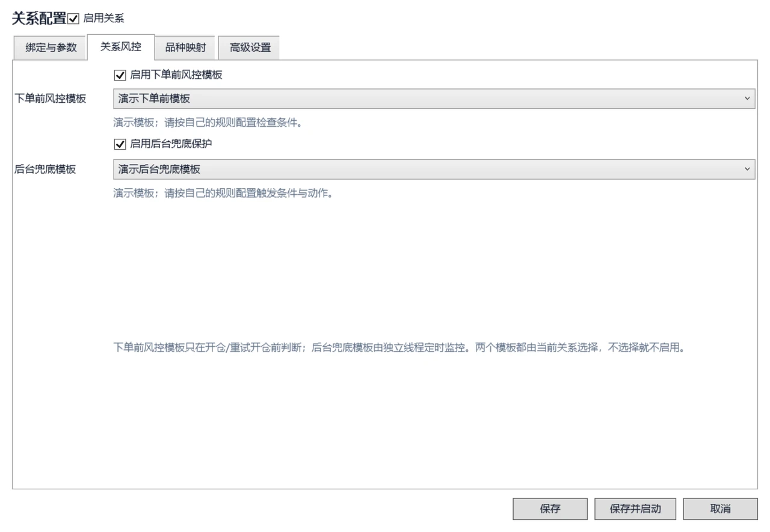Image resolution: width=770 pixels, height=532 pixels.
Task: Cancel with the 取消 button
Action: tap(720, 509)
